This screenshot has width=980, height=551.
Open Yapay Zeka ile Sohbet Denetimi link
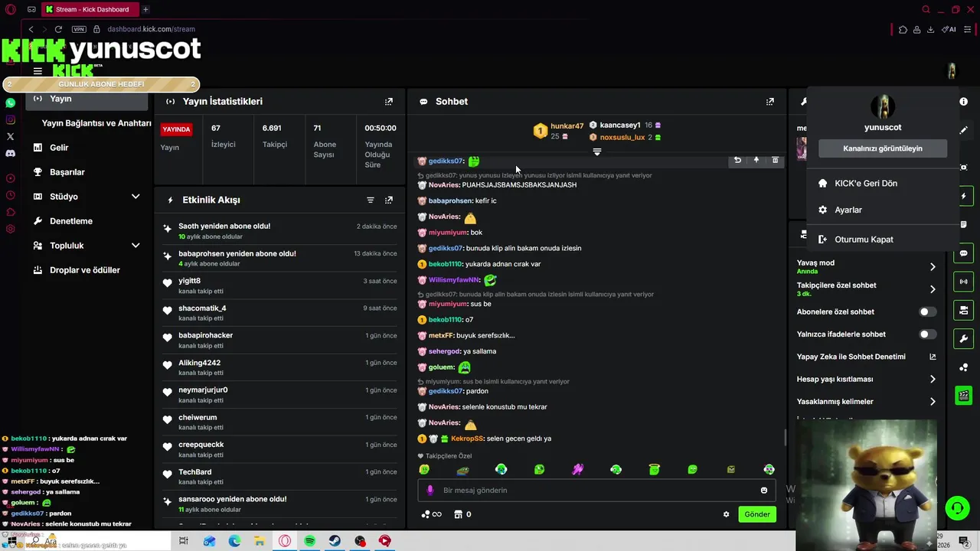[x=866, y=357]
